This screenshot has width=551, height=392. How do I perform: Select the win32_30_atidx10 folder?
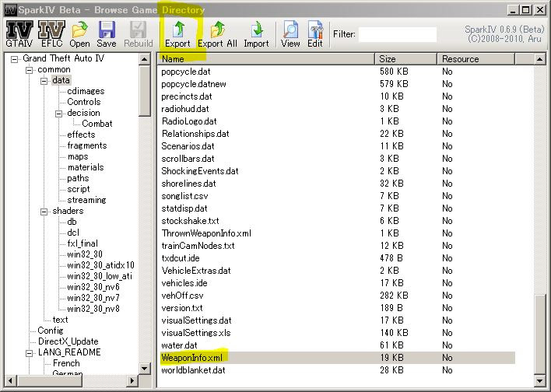tap(100, 265)
